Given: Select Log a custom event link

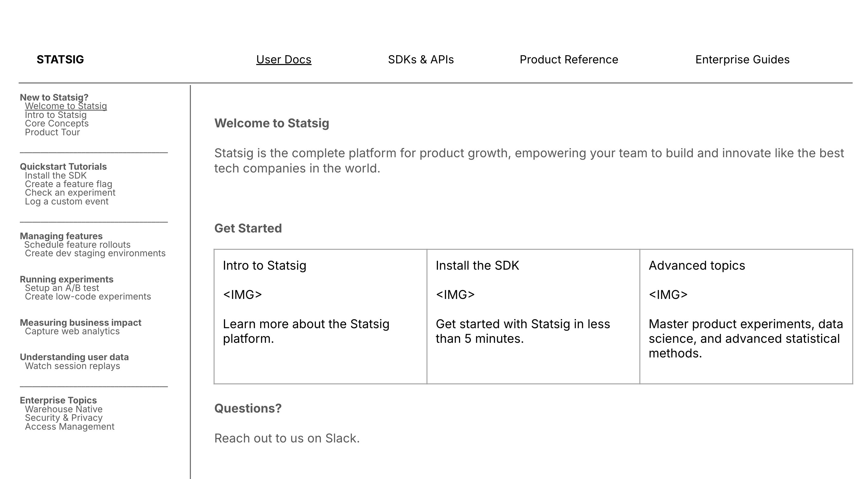Looking at the screenshot, I should [66, 201].
